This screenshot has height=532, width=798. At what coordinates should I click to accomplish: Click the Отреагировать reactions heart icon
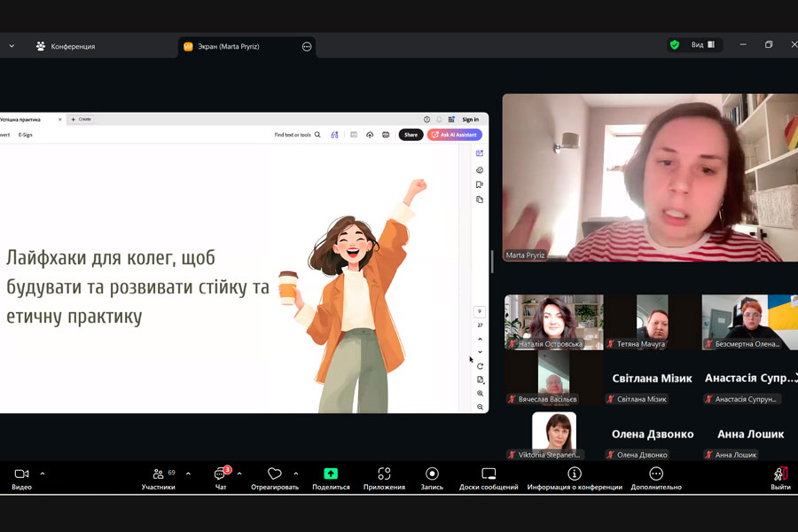click(275, 474)
